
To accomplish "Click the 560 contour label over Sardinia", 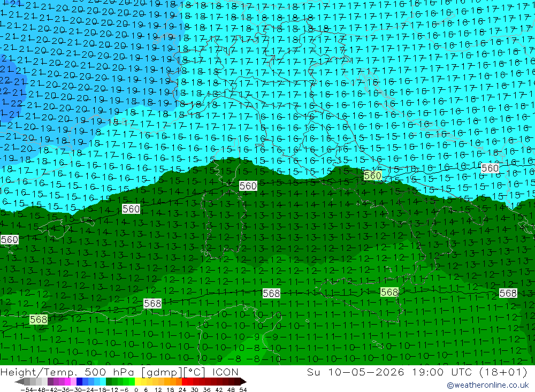I will point(248,186).
